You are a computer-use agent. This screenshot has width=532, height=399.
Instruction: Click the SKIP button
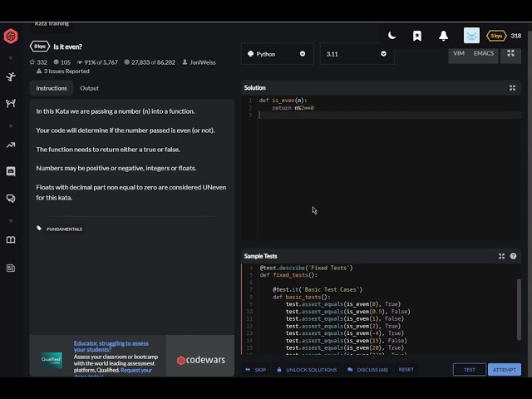(x=256, y=369)
